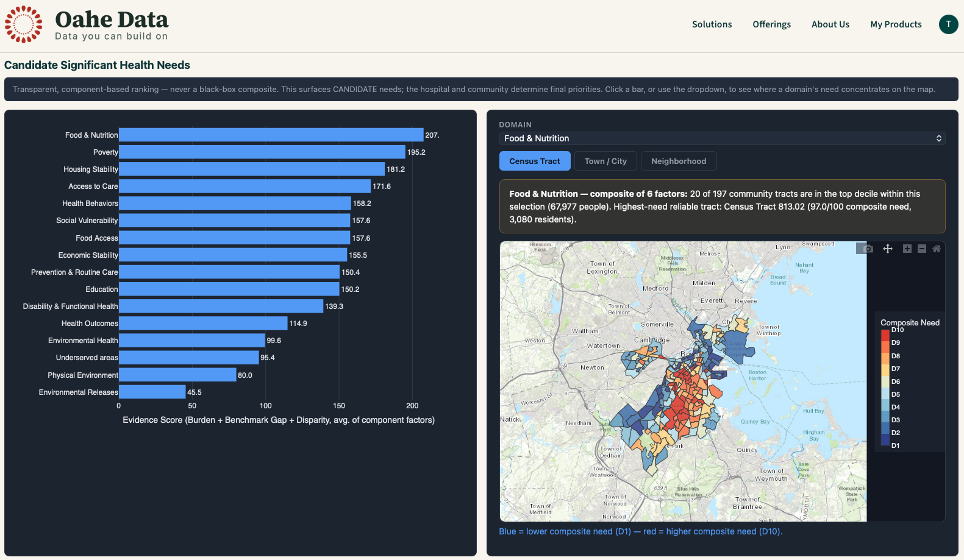This screenshot has width=964, height=560.
Task: Click the Oahe Data sunburst logo
Action: 24,24
